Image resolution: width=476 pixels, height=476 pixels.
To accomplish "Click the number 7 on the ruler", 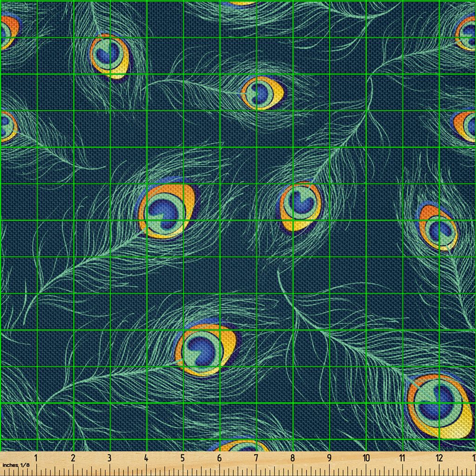I will (256, 458).
